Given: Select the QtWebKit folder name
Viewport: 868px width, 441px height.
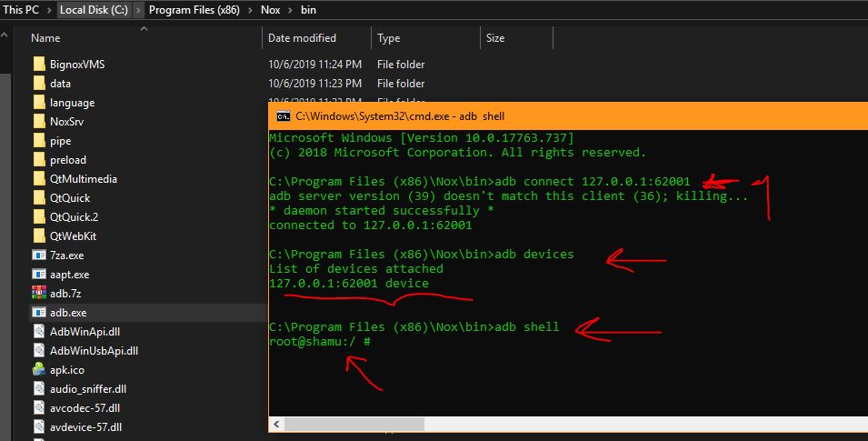Looking at the screenshot, I should point(73,236).
